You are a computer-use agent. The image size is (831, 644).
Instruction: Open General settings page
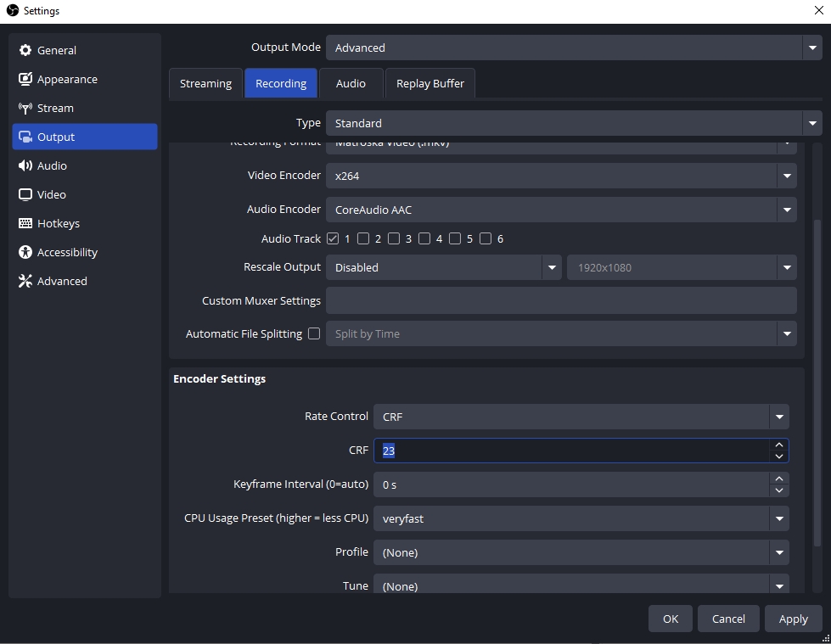pyautogui.click(x=85, y=50)
